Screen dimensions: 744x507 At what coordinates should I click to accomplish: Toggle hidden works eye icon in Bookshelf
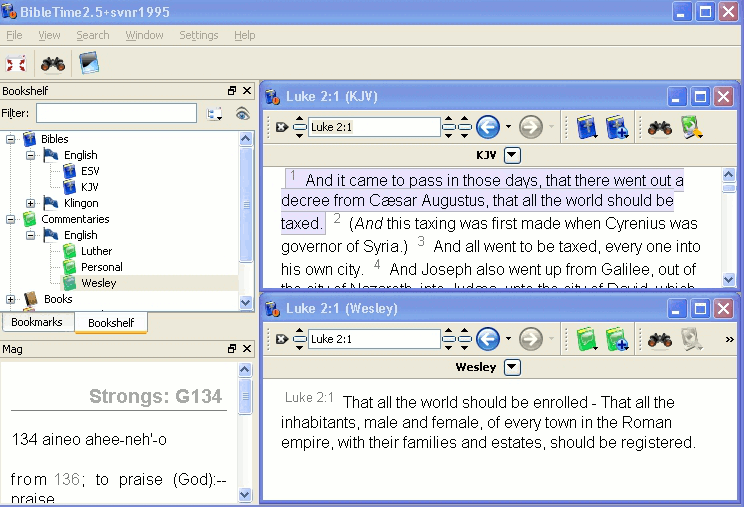(242, 114)
